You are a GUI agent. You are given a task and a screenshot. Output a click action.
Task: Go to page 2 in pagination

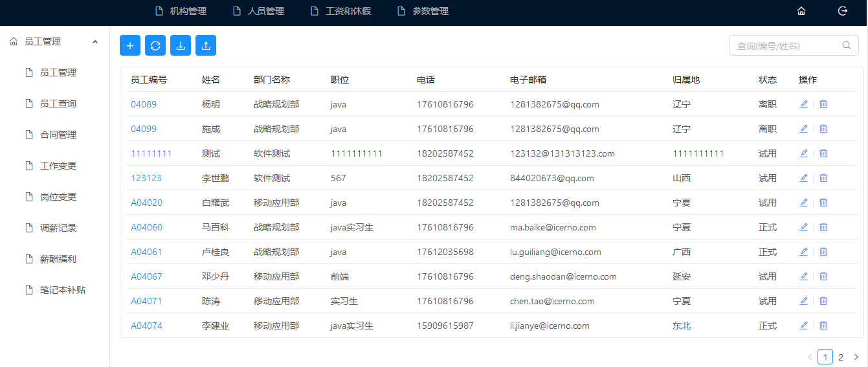pos(841,357)
